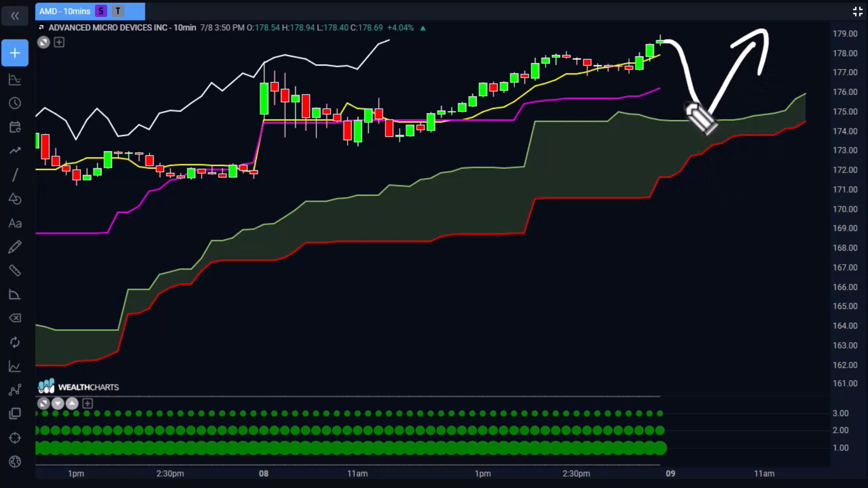Viewport: 868px width, 488px height.
Task: Select the trend arrow tool
Action: coord(15,151)
